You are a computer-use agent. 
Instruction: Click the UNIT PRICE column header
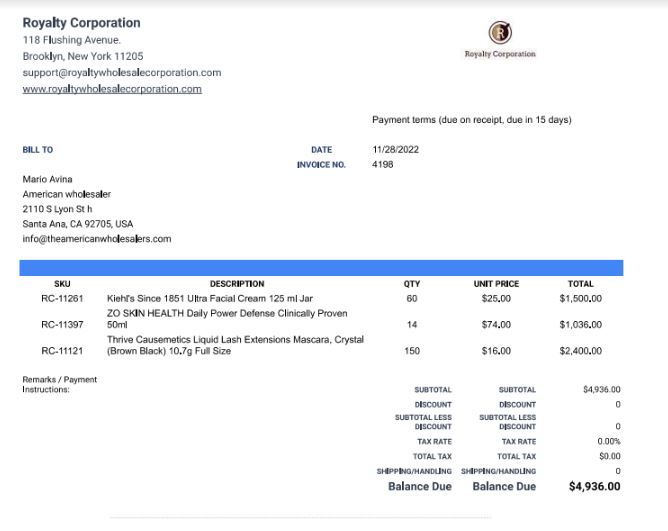point(496,284)
